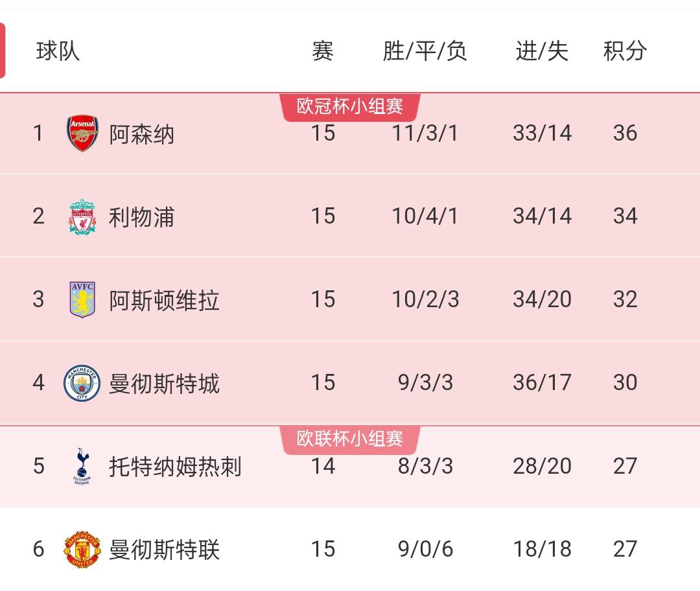Image resolution: width=700 pixels, height=591 pixels.
Task: Click the 进/失 column header
Action: [542, 51]
